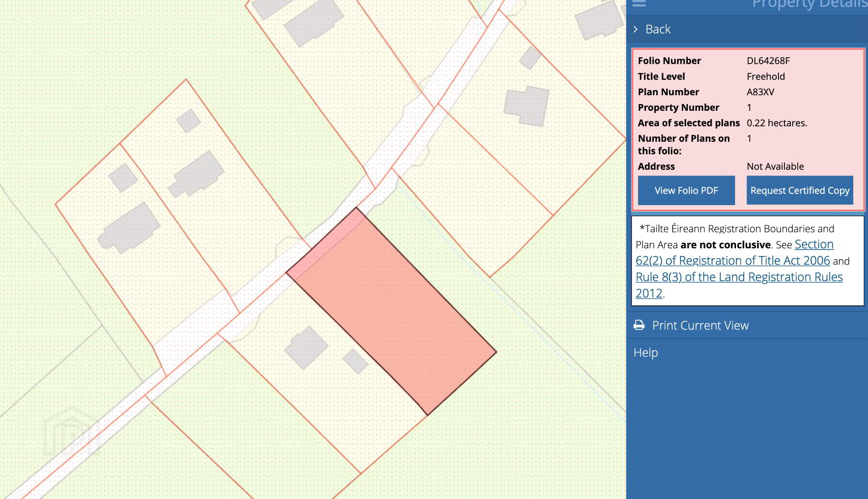The image size is (868, 499).
Task: Open Rule 8(3) Land Registration Rules link
Action: pos(739,277)
